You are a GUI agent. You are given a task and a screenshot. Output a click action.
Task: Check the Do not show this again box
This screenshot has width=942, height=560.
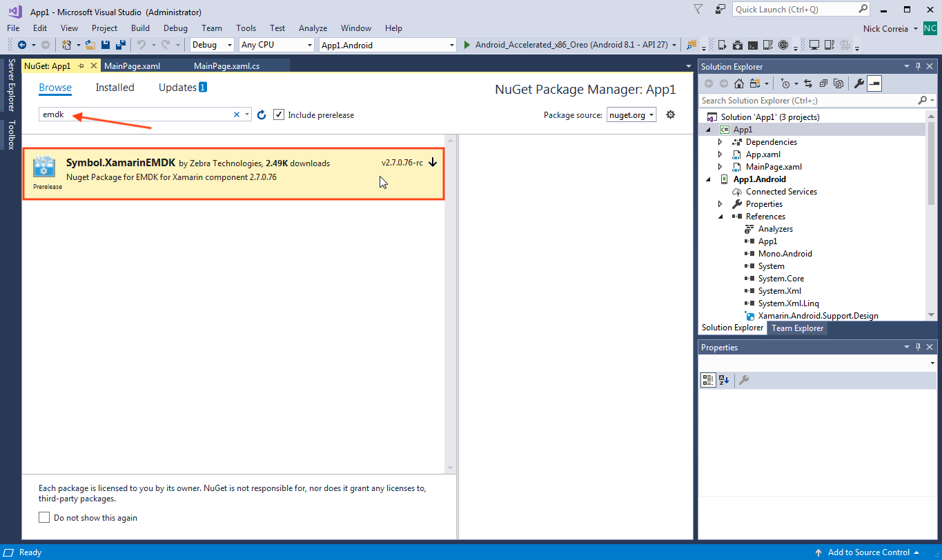pos(44,517)
